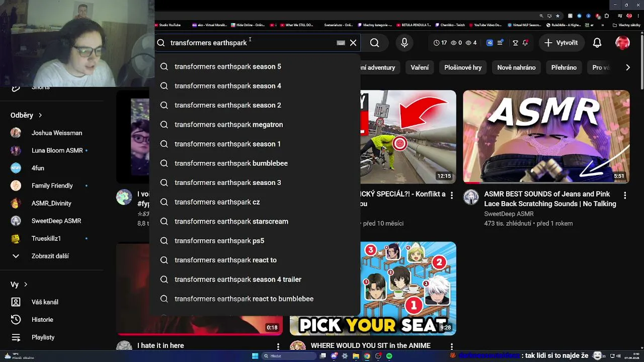Open SweetDeep ASMR avatar beside video title
Screen dimensions: 644x362
(x=471, y=197)
